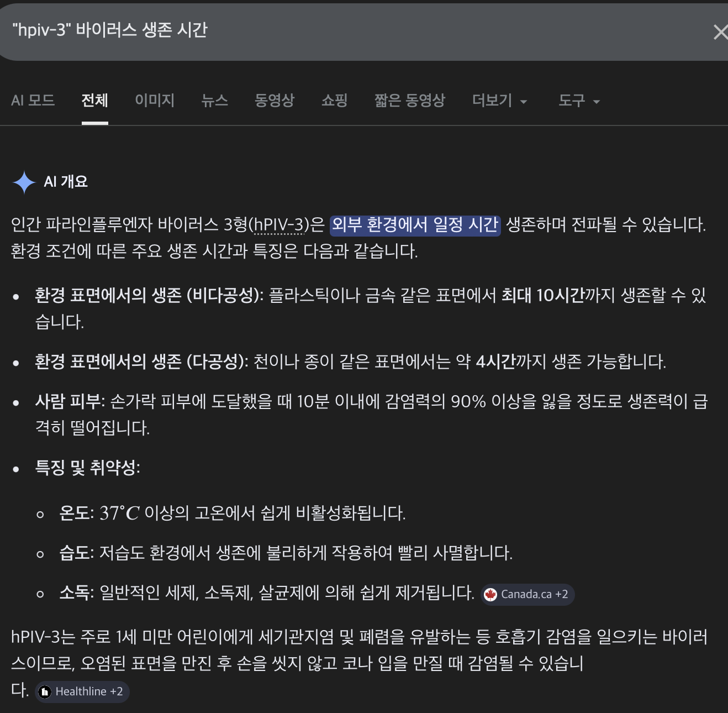Click the AI 개요 heading
This screenshot has height=713, width=728.
coord(66,182)
